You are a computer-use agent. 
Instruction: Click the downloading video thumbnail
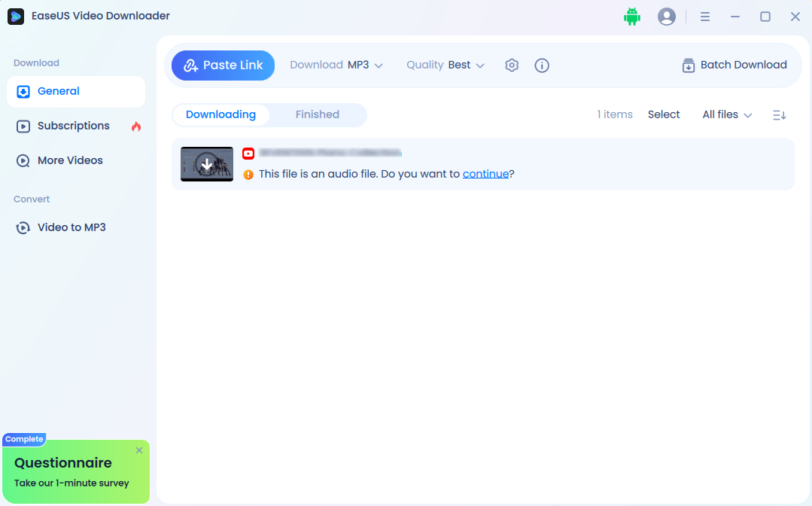pyautogui.click(x=206, y=163)
